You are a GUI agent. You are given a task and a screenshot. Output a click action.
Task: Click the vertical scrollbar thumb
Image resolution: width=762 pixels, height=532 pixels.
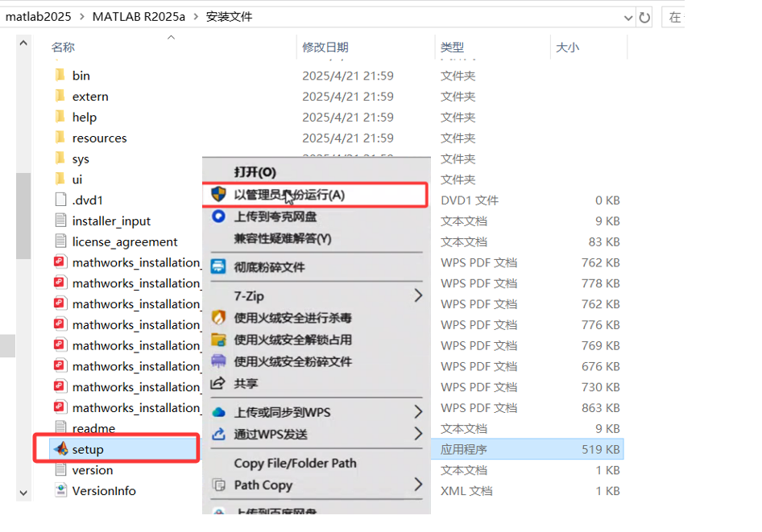(23, 216)
